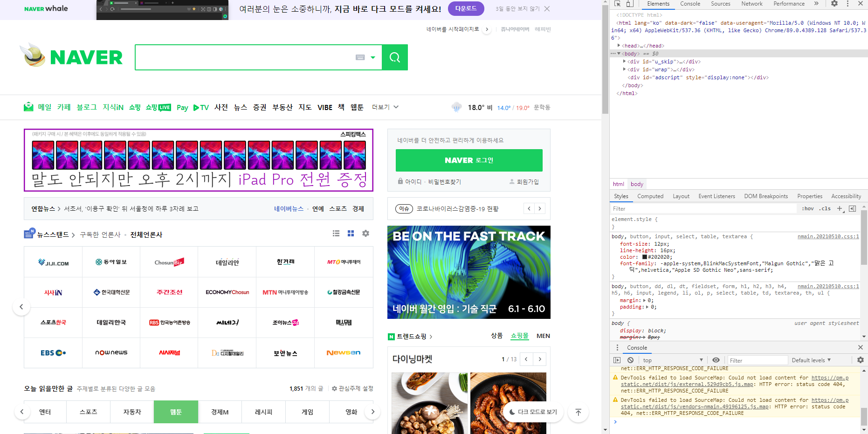This screenshot has width=868, height=434.
Task: Switch to DevTools Console tab
Action: click(x=690, y=4)
